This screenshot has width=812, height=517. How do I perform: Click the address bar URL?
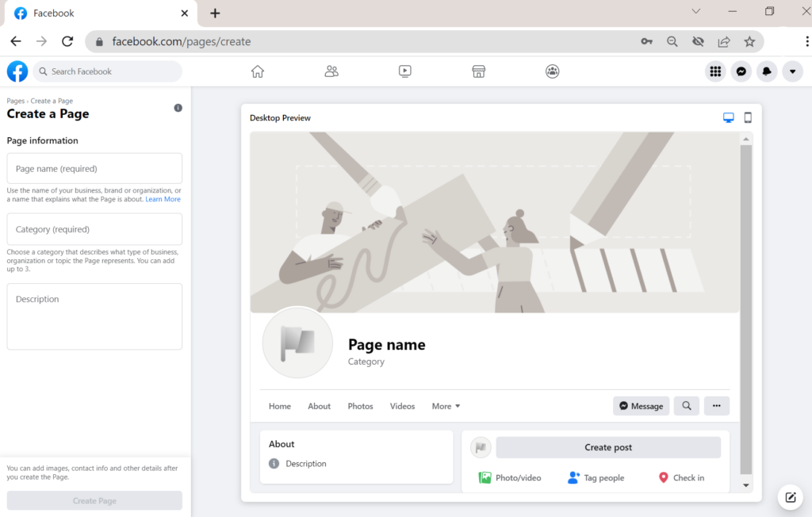tap(182, 41)
